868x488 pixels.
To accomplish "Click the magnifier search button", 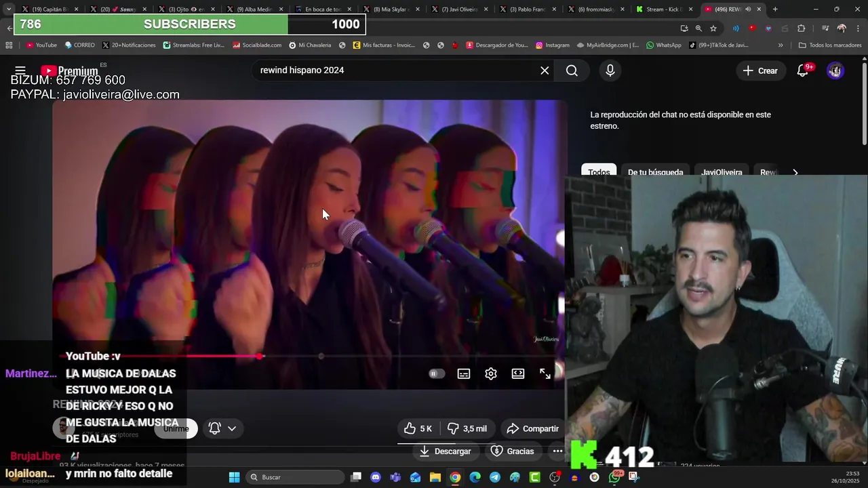I will (x=572, y=70).
